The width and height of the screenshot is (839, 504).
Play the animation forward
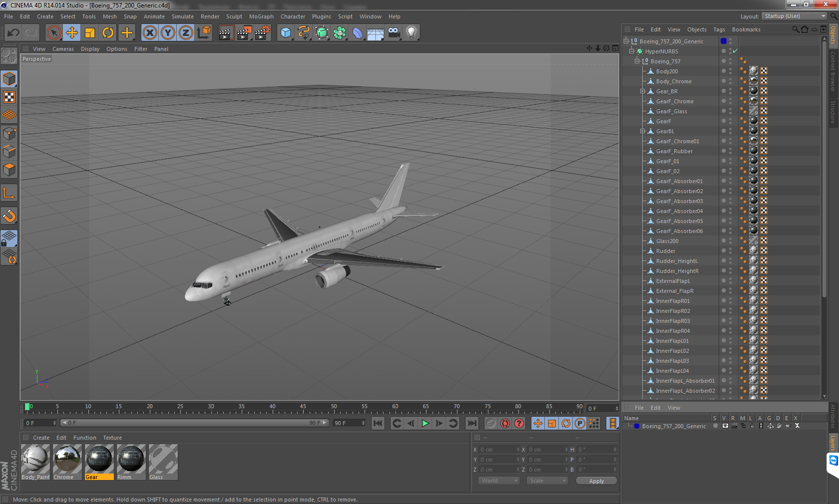425,423
